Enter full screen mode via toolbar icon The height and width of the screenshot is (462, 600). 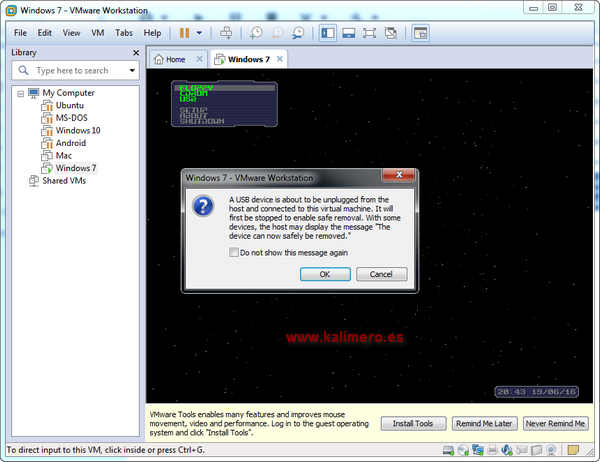click(369, 33)
